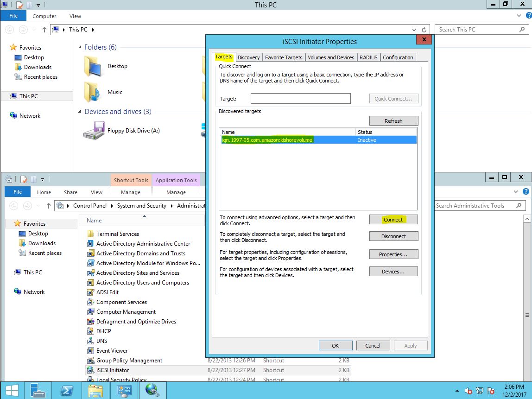Screen dimensions: 532x399
Task: Open the Volumes and Devices tab
Action: (x=331, y=57)
